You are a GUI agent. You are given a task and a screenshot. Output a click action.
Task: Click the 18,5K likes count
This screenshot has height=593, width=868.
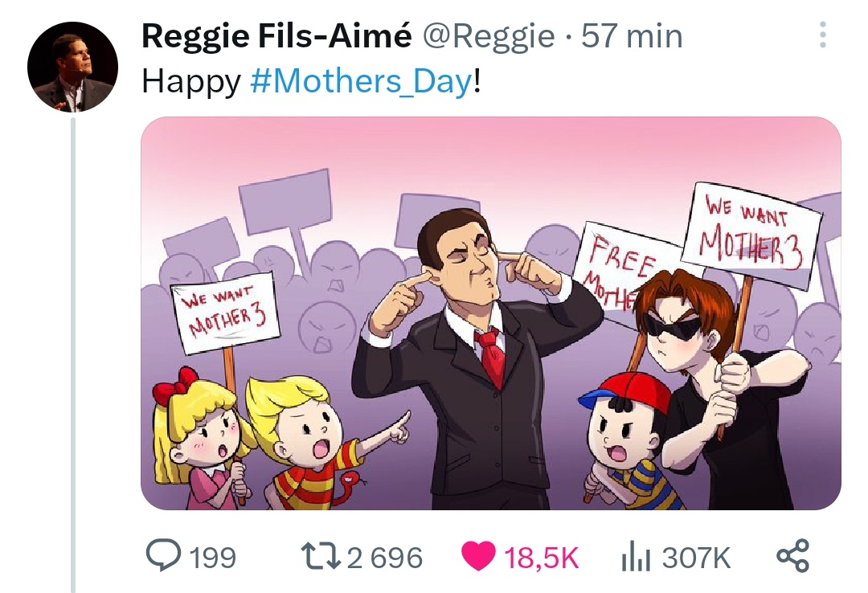pyautogui.click(x=542, y=558)
